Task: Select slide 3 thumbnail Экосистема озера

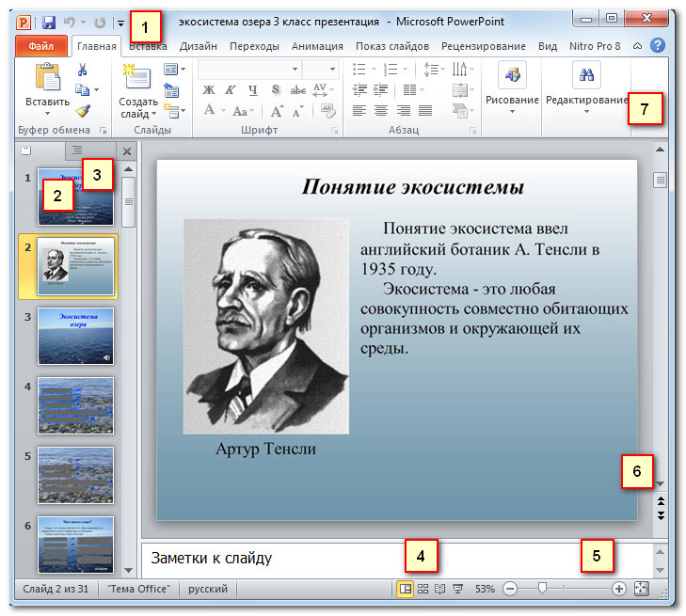Action: (75, 336)
